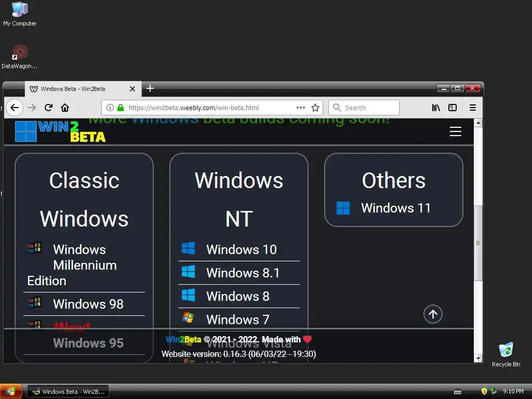Open the Windows 98 link
The image size is (532, 399).
coord(88,304)
